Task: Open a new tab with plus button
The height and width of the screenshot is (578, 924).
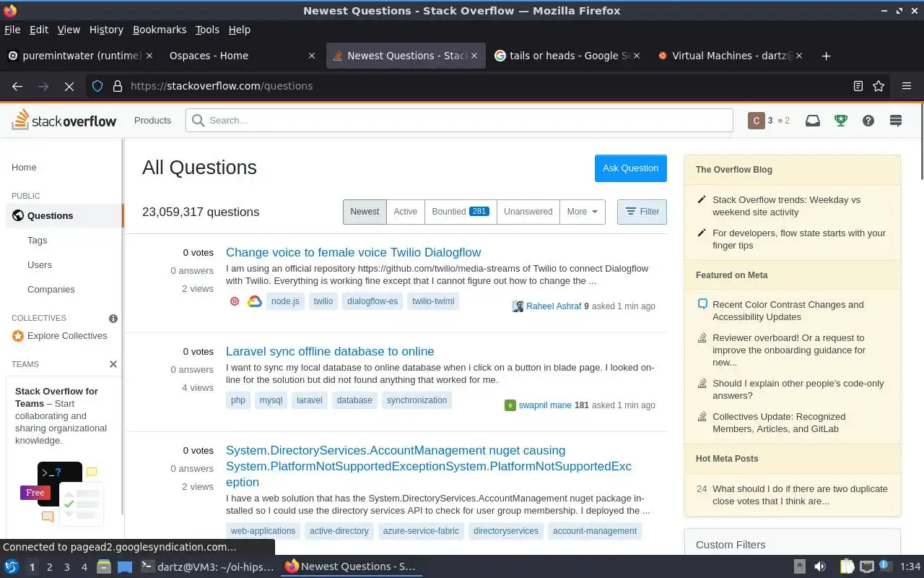Action: pyautogui.click(x=827, y=56)
